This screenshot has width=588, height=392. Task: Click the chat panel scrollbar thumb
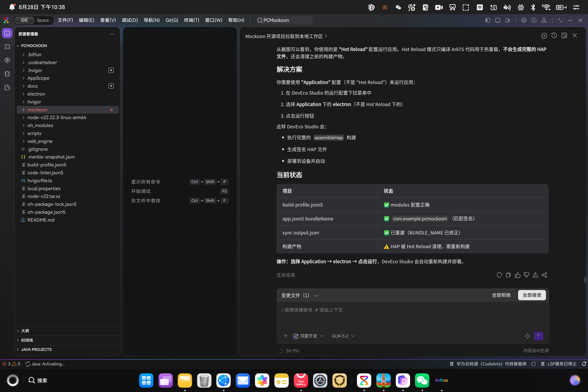585,280
